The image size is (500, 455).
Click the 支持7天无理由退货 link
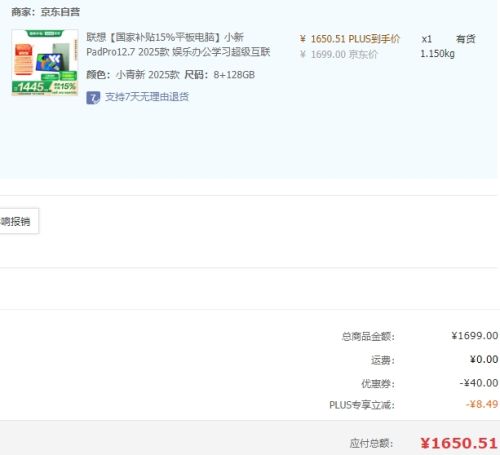click(x=147, y=97)
